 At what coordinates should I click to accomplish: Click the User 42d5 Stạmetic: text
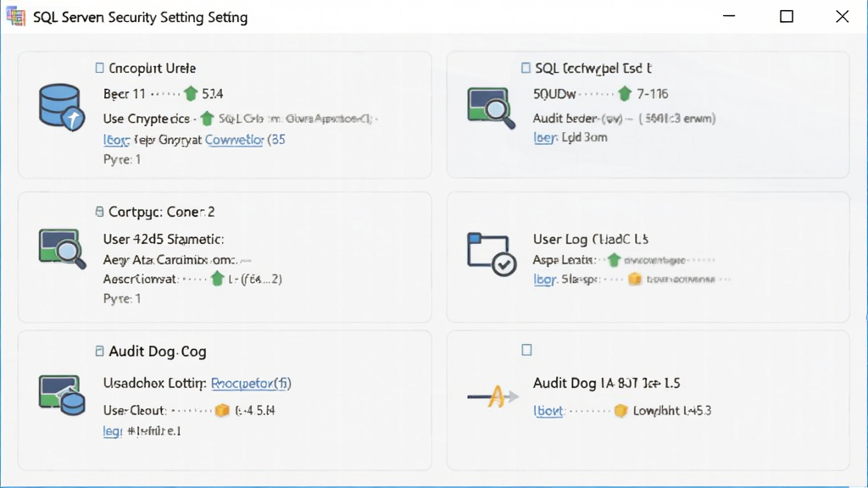tap(164, 239)
